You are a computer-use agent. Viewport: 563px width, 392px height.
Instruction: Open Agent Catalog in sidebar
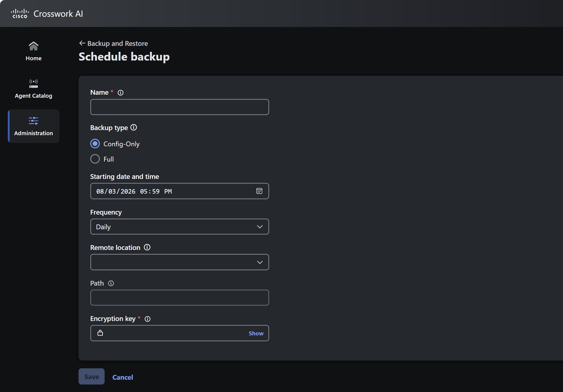click(x=33, y=89)
